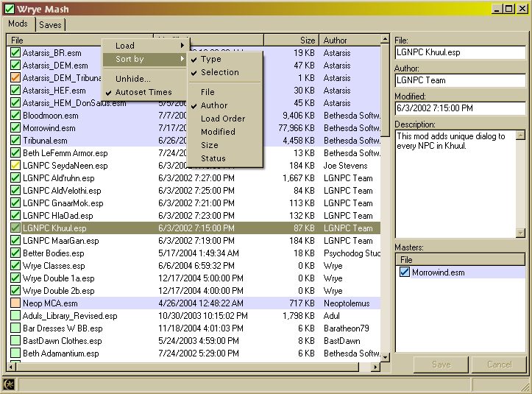
Task: Click the Save button
Action: tap(441, 365)
